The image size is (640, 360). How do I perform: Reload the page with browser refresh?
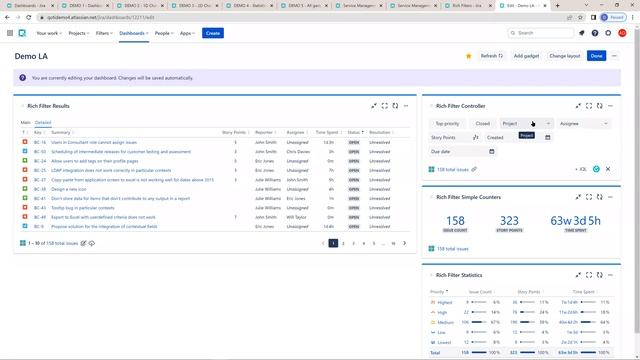(x=29, y=18)
